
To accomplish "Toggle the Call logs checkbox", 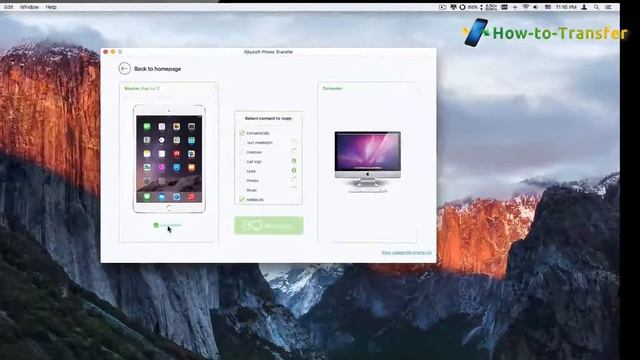I will 242,162.
